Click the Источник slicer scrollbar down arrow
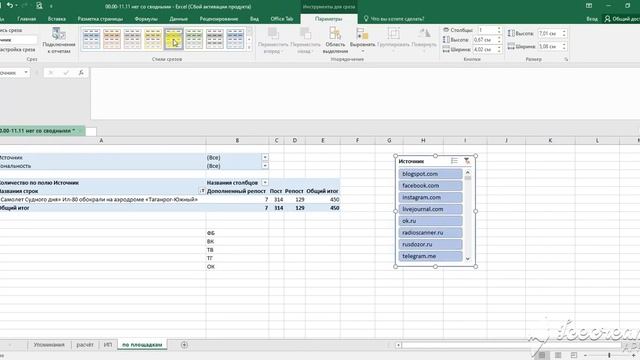The width and height of the screenshot is (640, 360). coord(468,259)
